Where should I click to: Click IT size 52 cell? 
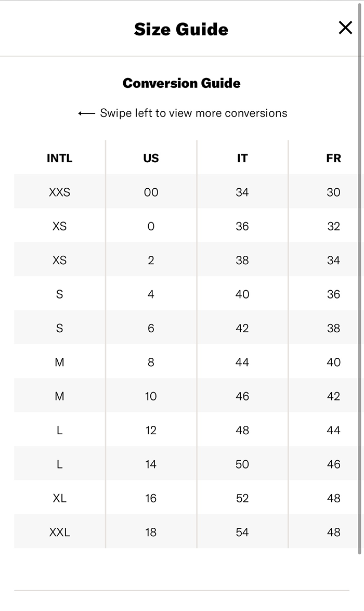pos(242,498)
